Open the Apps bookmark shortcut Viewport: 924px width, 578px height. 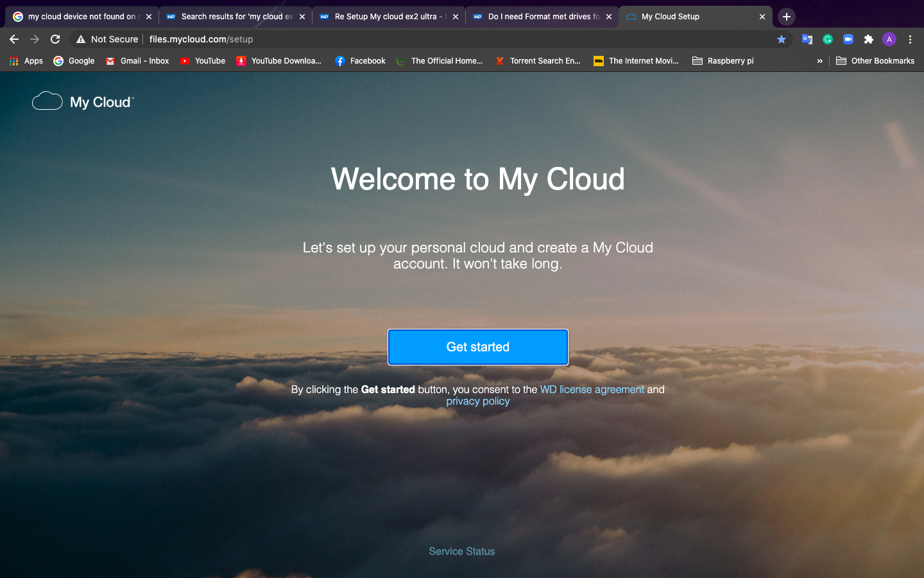coord(26,61)
